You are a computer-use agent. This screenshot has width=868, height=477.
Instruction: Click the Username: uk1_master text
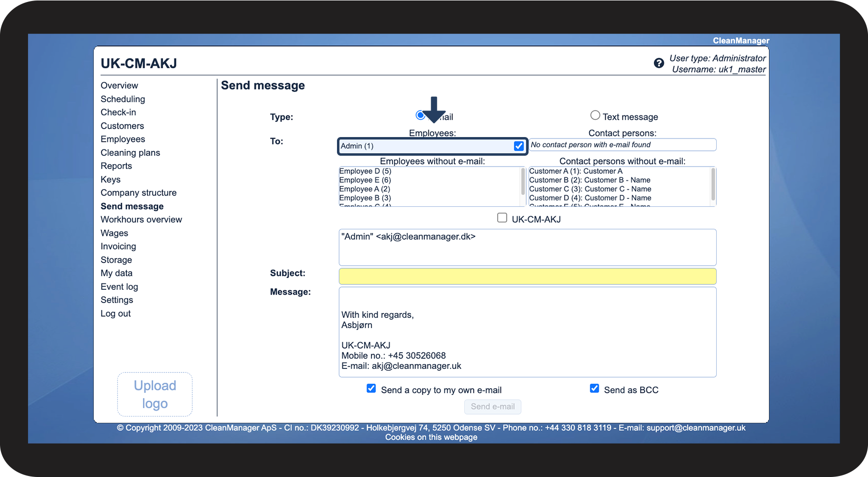pyautogui.click(x=719, y=69)
